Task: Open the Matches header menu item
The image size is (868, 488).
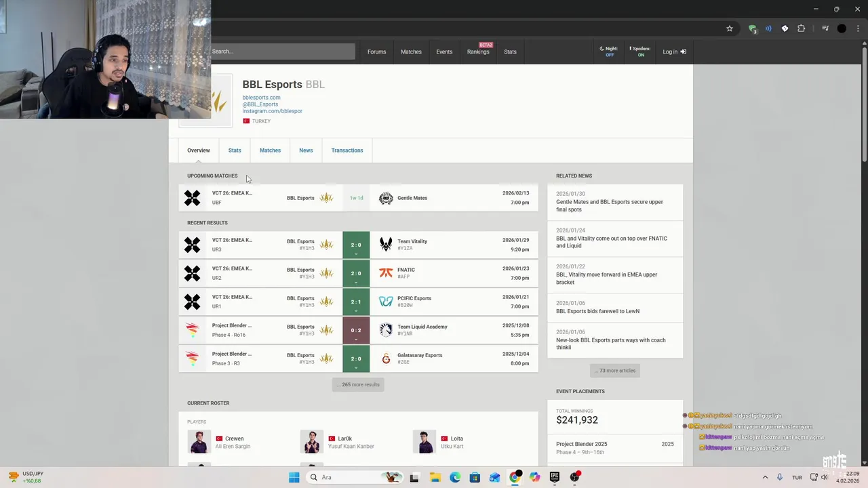Action: [x=411, y=52]
